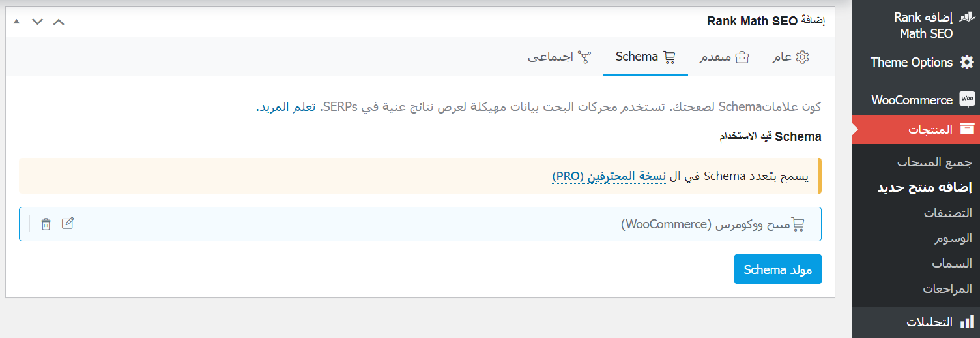The image size is (980, 338).
Task: Go to the اجتماعي social tab
Action: click(x=558, y=57)
